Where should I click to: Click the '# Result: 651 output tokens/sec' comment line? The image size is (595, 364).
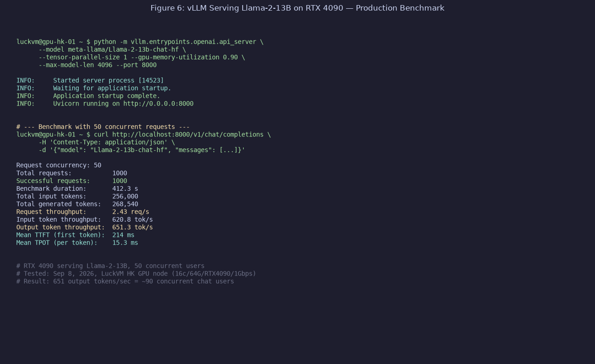pyautogui.click(x=125, y=282)
